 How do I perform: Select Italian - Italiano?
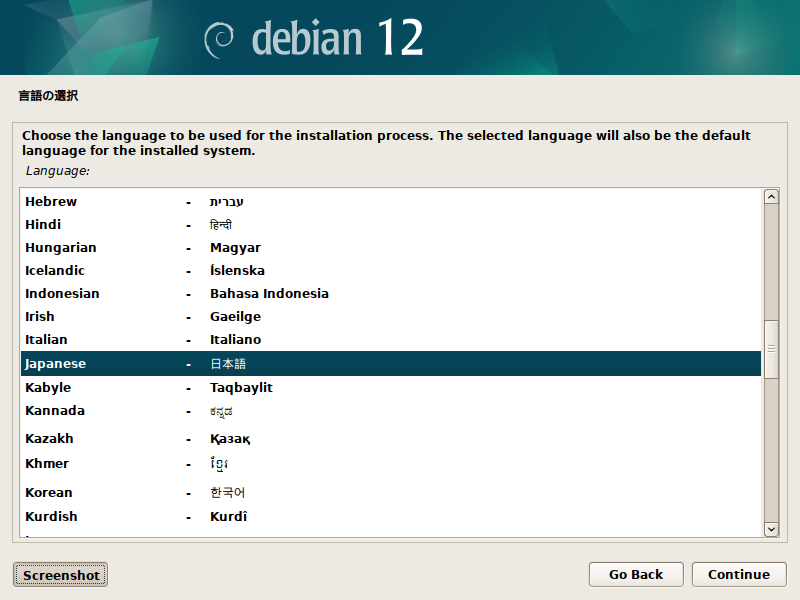[x=391, y=339]
